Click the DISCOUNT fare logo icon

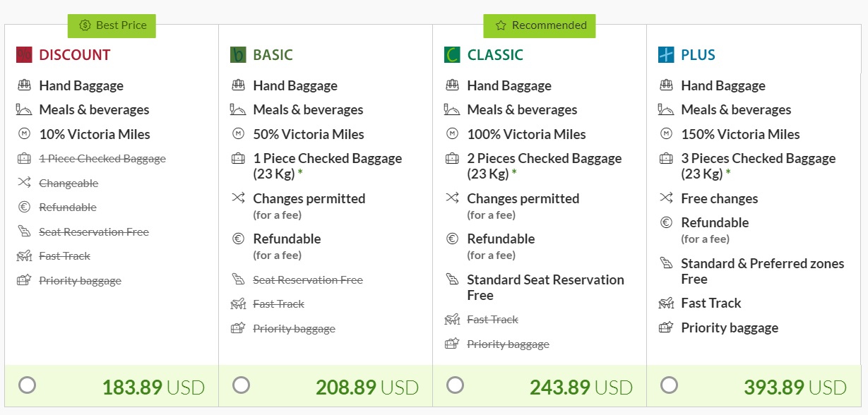click(24, 54)
